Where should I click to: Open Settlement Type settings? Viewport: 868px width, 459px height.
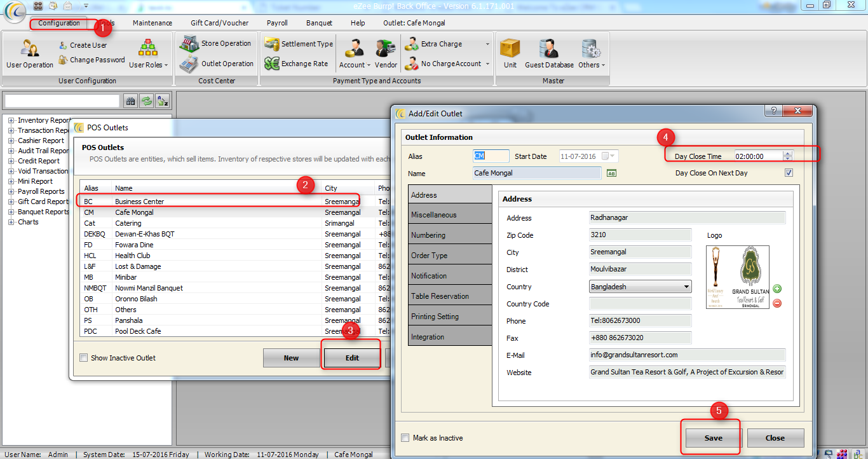point(299,44)
